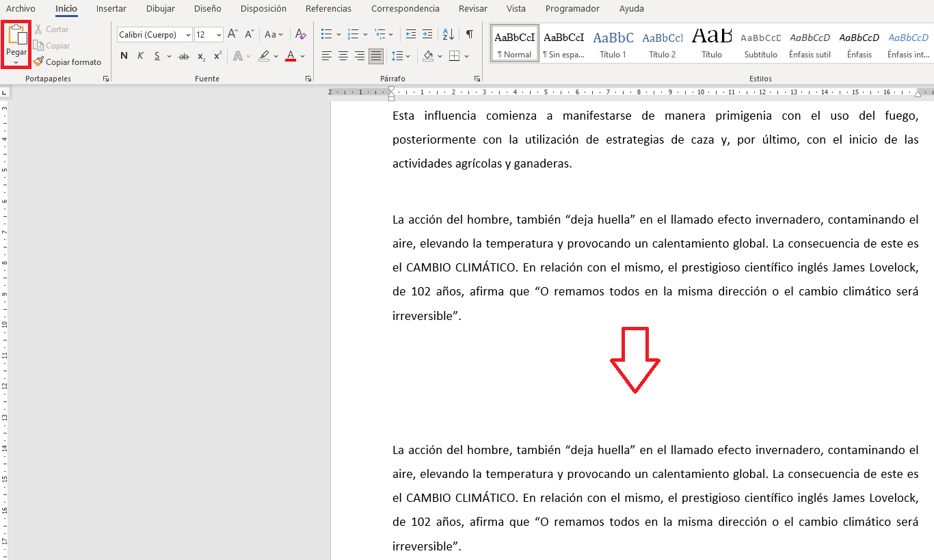Apply the Título 1 style
The image size is (934, 560).
pos(613,43)
